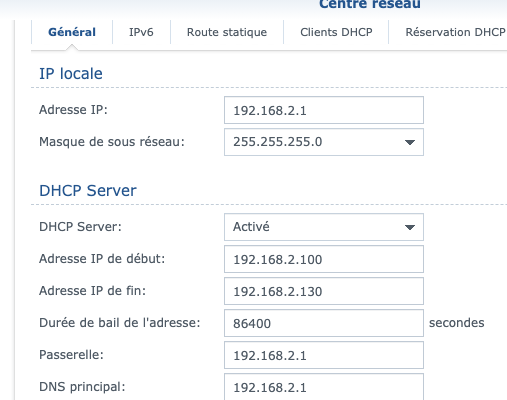
Task: Go to the Clients DHCP tab
Action: pos(336,32)
